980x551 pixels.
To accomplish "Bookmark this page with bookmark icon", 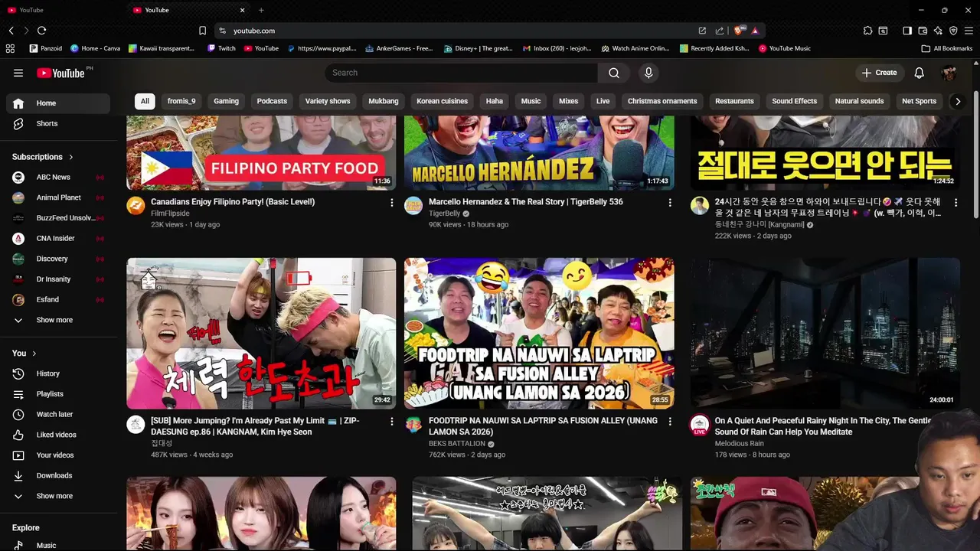I will pyautogui.click(x=202, y=31).
